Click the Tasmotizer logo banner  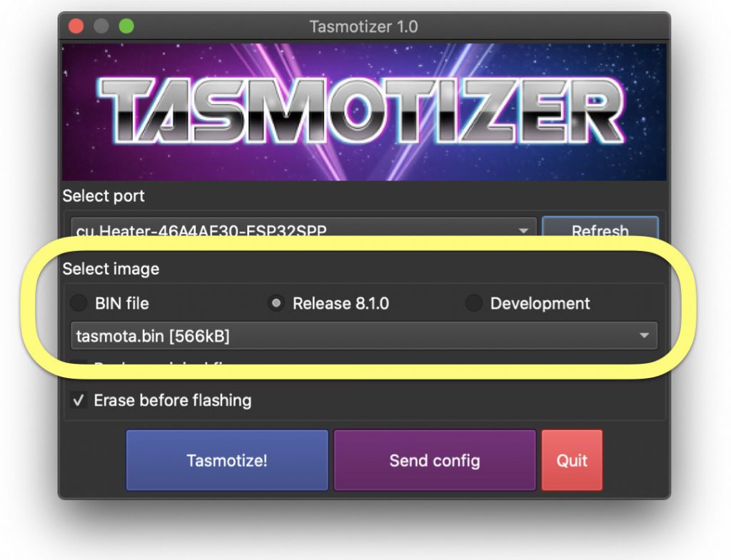pyautogui.click(x=364, y=112)
